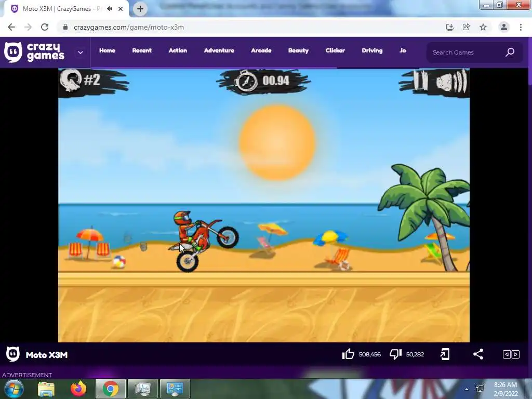
Task: Click the Chrome taskbar icon
Action: (111, 389)
